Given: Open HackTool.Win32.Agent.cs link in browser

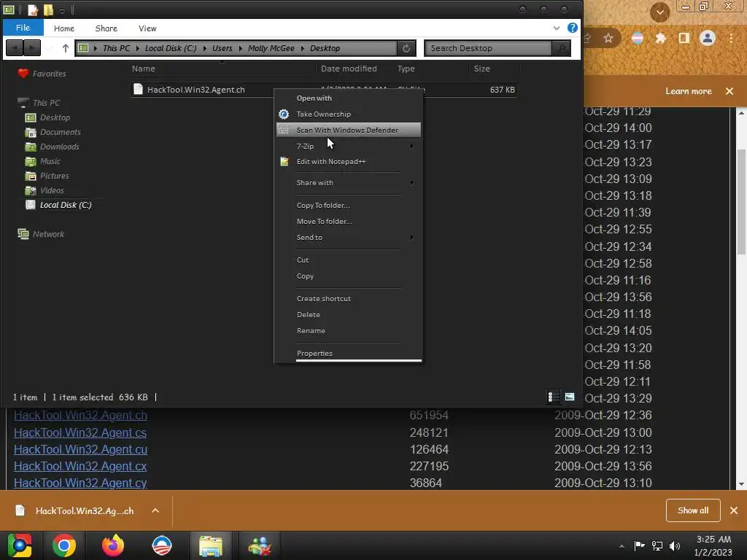Looking at the screenshot, I should [80, 432].
